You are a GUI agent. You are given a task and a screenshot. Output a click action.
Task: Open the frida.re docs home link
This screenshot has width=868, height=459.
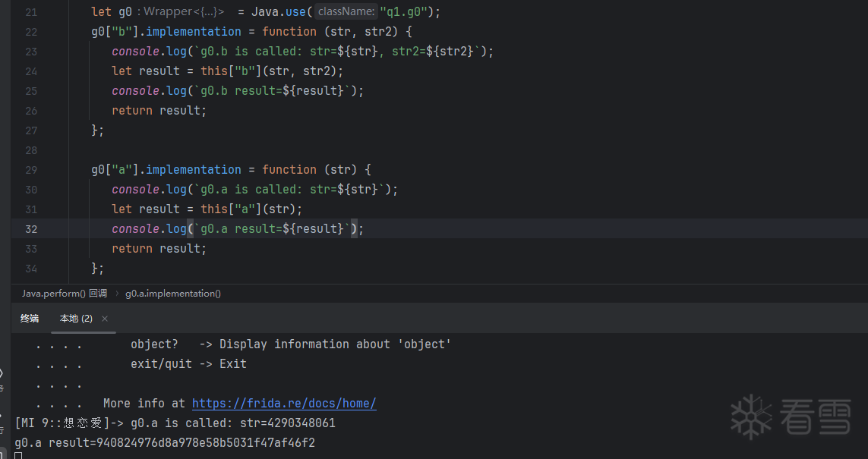[284, 404]
